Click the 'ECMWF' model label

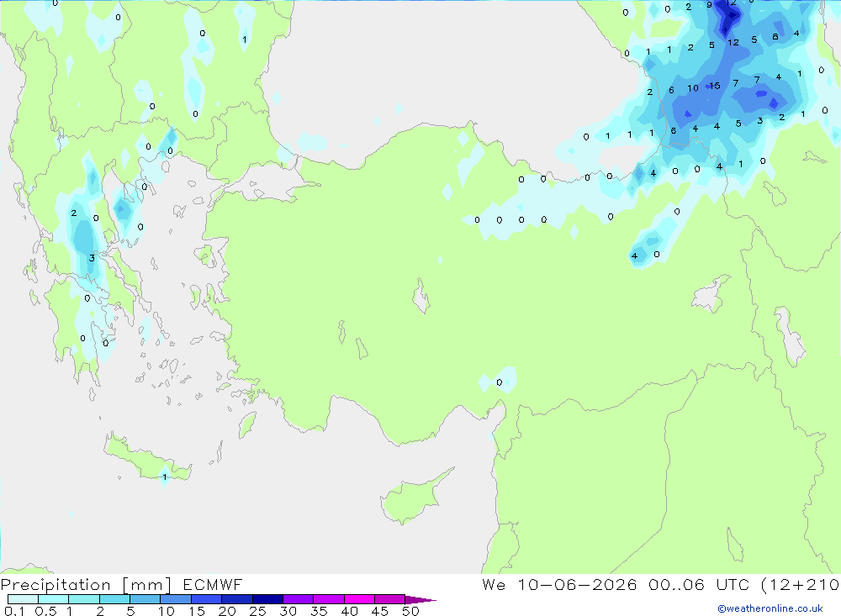(213, 584)
